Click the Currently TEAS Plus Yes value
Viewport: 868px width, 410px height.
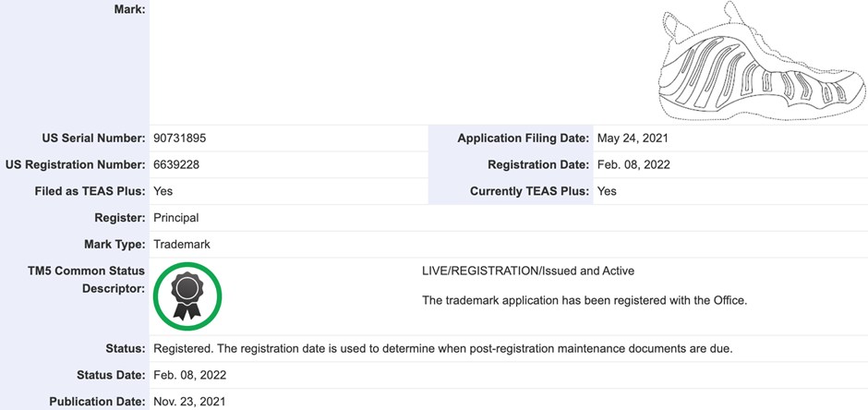click(607, 191)
